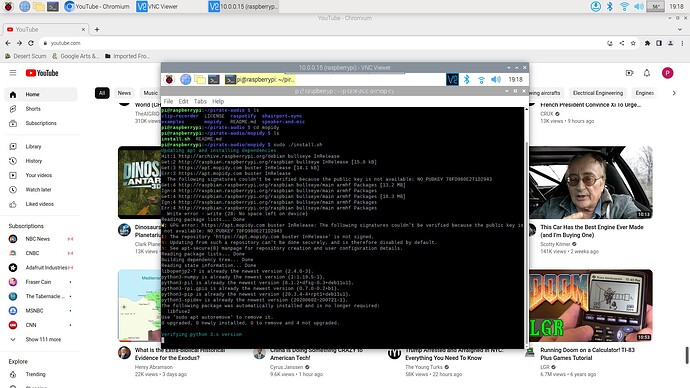Open YouTube Create video icon
690x388 pixels.
[629, 73]
